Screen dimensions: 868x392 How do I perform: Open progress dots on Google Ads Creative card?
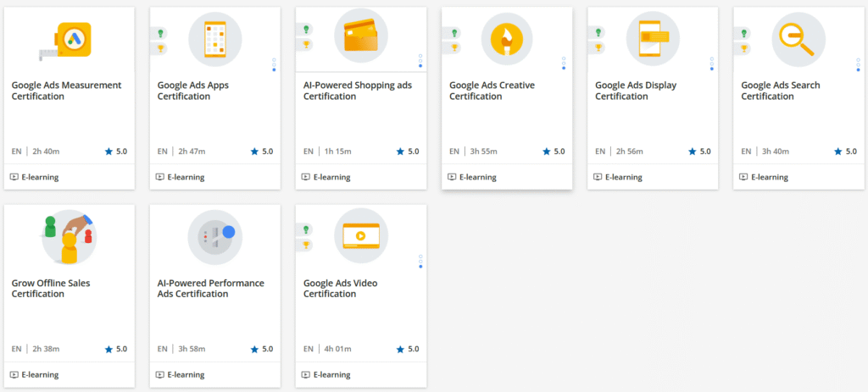pyautogui.click(x=564, y=63)
